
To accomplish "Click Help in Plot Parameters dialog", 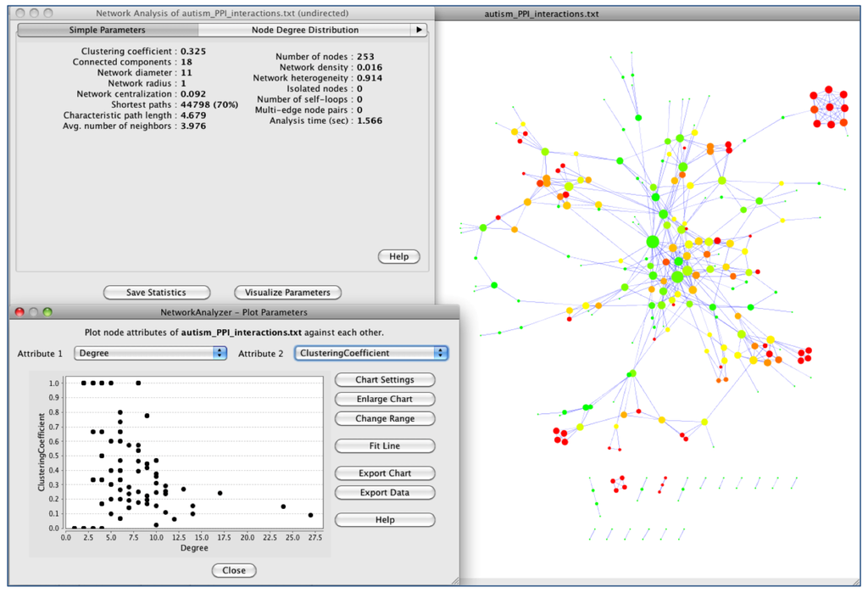I will click(x=385, y=520).
